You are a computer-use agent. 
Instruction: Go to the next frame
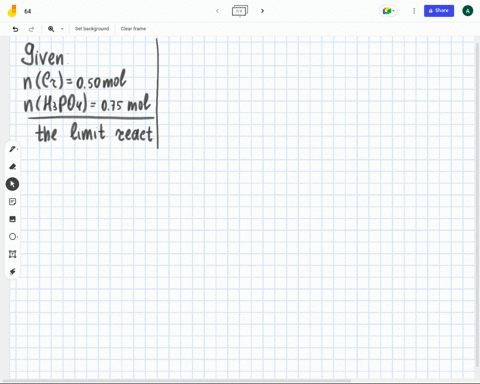(262, 11)
